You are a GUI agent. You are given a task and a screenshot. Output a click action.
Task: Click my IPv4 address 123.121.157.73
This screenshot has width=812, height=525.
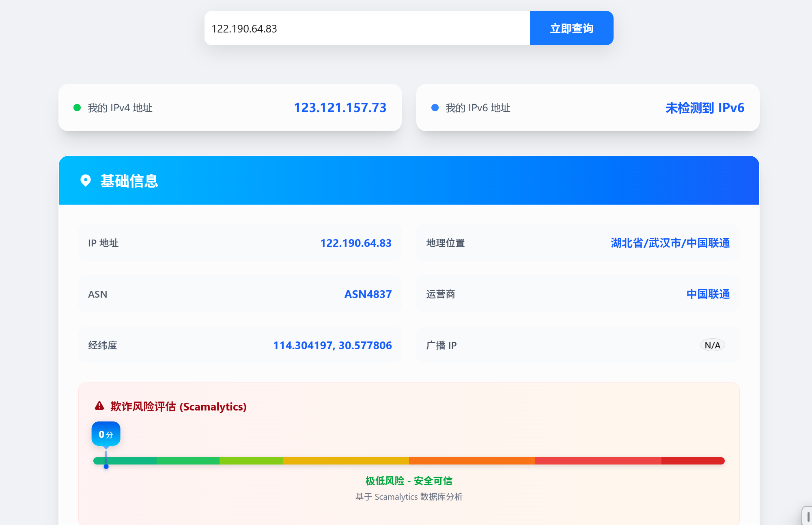click(x=340, y=108)
